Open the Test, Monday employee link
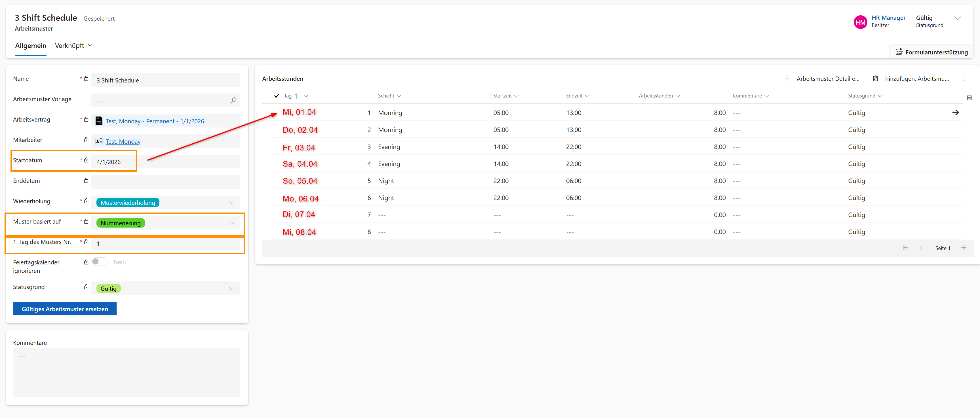Viewport: 980px width, 418px height. 123,141
